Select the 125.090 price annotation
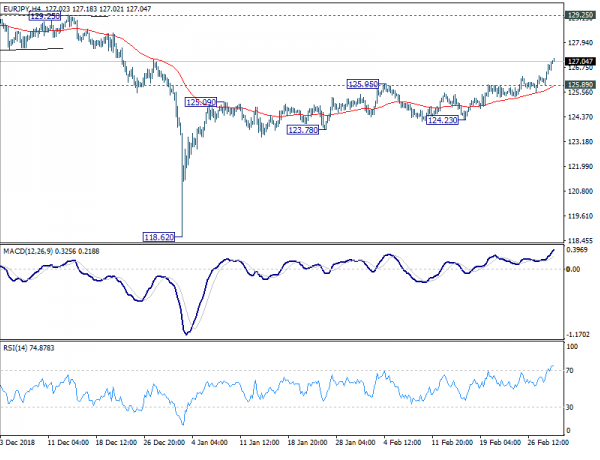600x460 pixels. tap(201, 102)
